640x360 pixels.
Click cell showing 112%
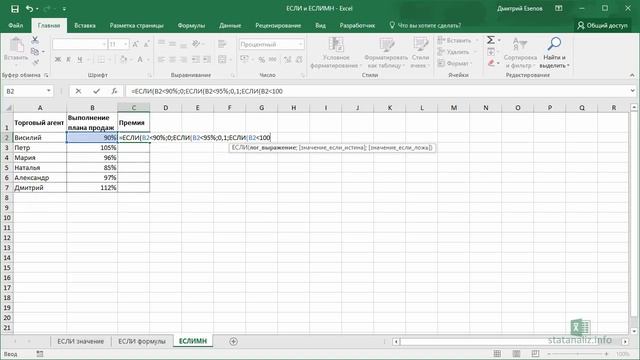point(92,188)
